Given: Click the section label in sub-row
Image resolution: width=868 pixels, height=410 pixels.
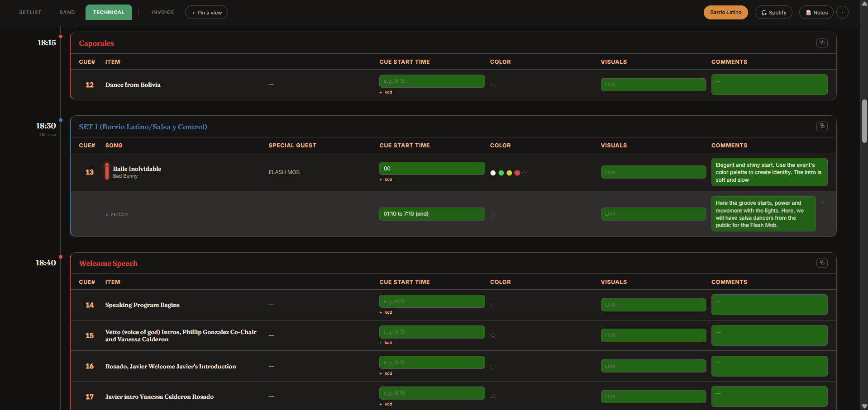Looking at the screenshot, I should coord(117,214).
